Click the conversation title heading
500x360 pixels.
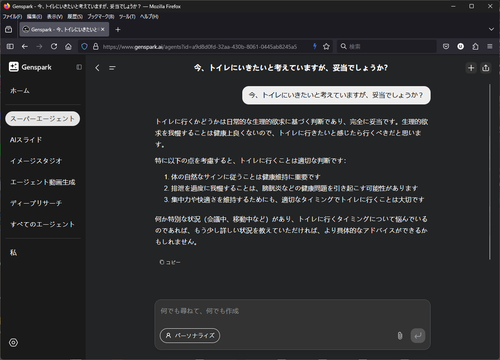pyautogui.click(x=291, y=68)
